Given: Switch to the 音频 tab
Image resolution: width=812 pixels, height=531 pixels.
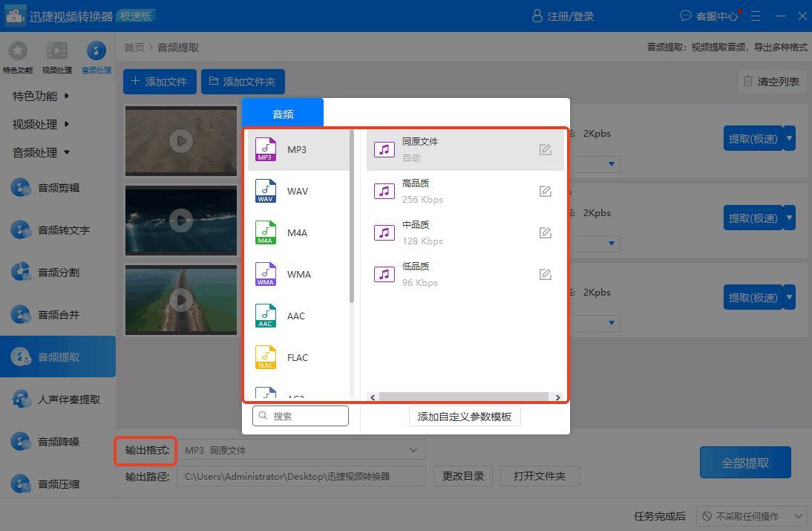Looking at the screenshot, I should (283, 114).
